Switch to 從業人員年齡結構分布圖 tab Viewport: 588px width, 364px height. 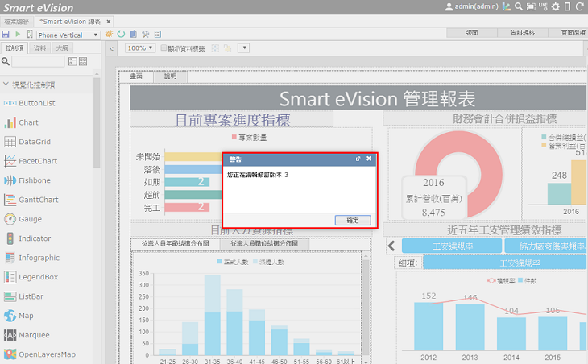click(x=176, y=244)
